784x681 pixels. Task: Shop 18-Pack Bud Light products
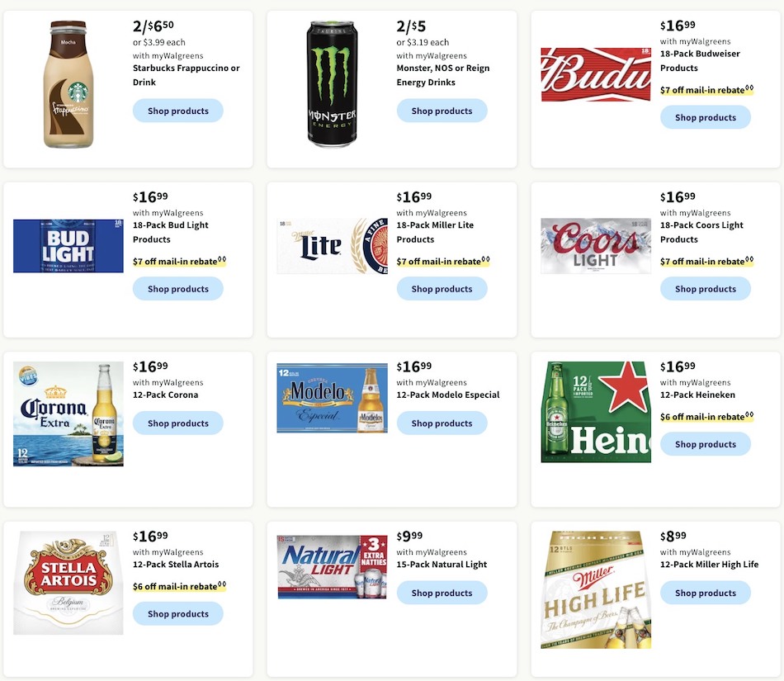[x=177, y=288]
